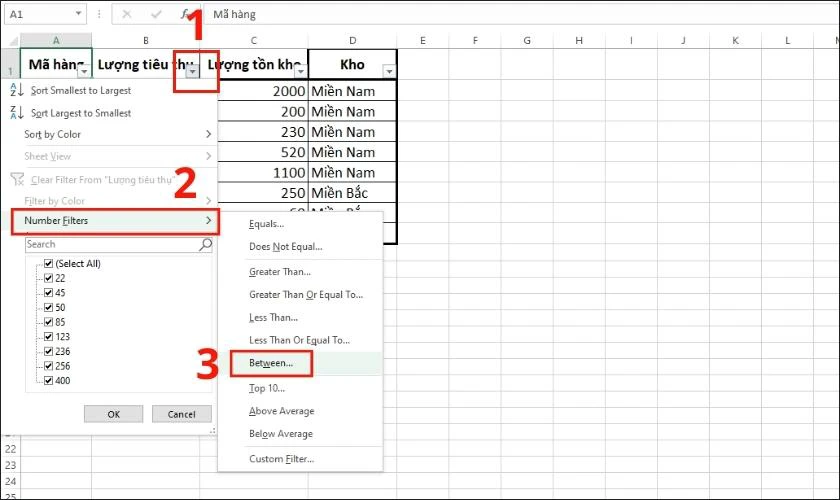The height and width of the screenshot is (500, 840).
Task: Choose the Top 10... filter
Action: pos(267,388)
